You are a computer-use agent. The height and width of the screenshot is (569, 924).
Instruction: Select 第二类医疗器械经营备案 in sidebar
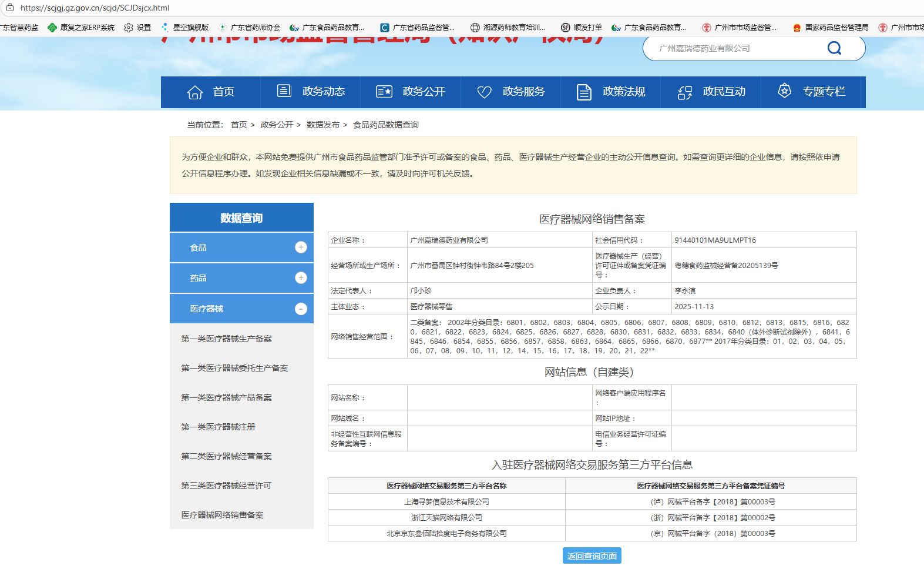(x=226, y=456)
